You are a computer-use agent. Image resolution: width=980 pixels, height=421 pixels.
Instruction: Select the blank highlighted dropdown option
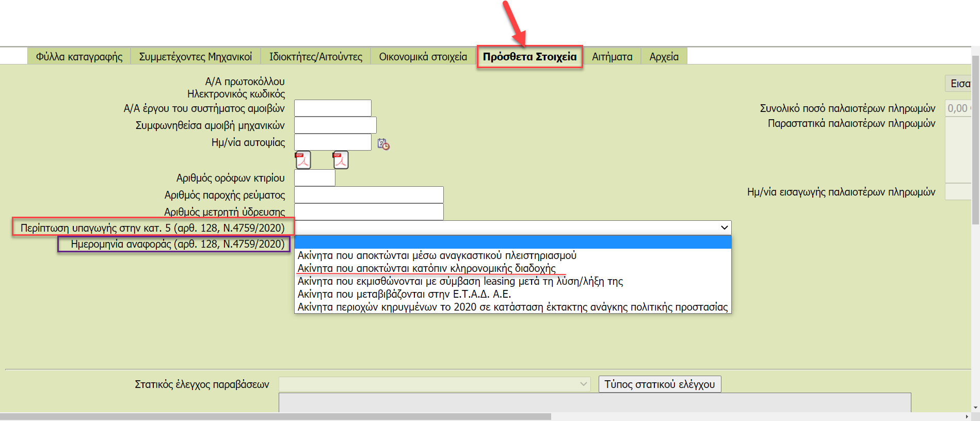[x=512, y=242]
